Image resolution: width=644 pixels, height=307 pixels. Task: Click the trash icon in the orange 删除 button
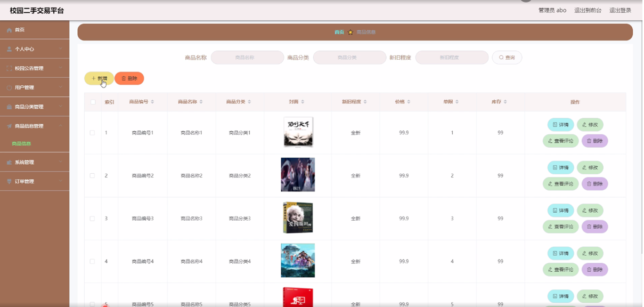tap(124, 79)
